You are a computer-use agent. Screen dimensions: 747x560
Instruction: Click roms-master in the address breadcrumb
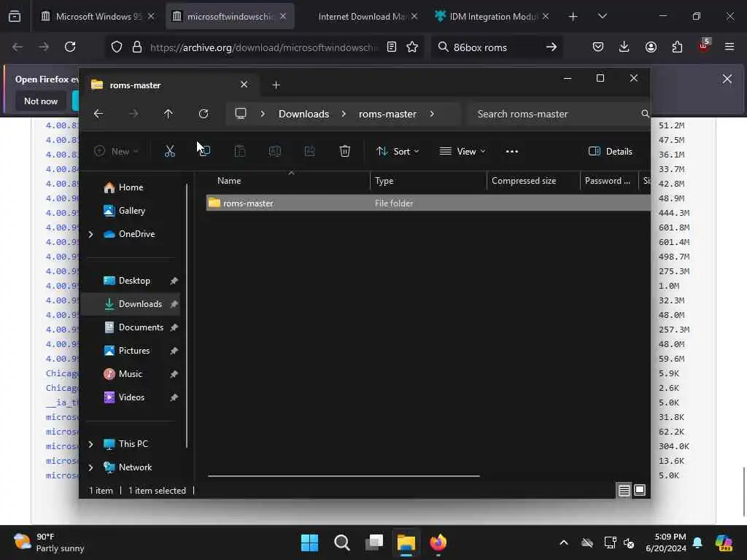pyautogui.click(x=387, y=114)
